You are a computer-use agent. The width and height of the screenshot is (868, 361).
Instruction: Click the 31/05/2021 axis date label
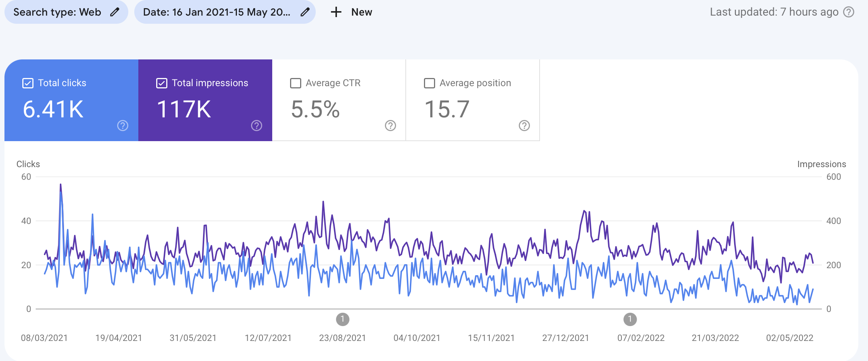193,338
